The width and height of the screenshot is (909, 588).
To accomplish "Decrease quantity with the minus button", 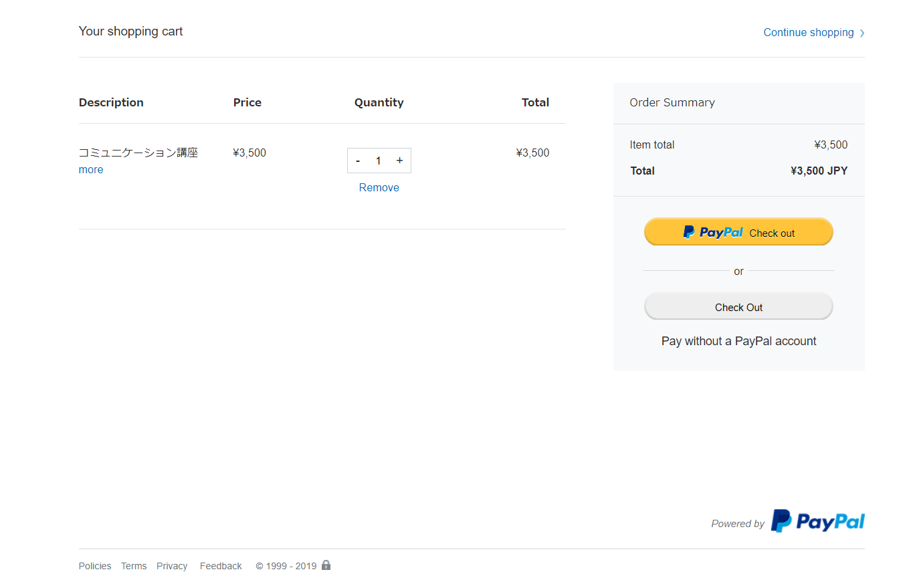I will [x=358, y=161].
